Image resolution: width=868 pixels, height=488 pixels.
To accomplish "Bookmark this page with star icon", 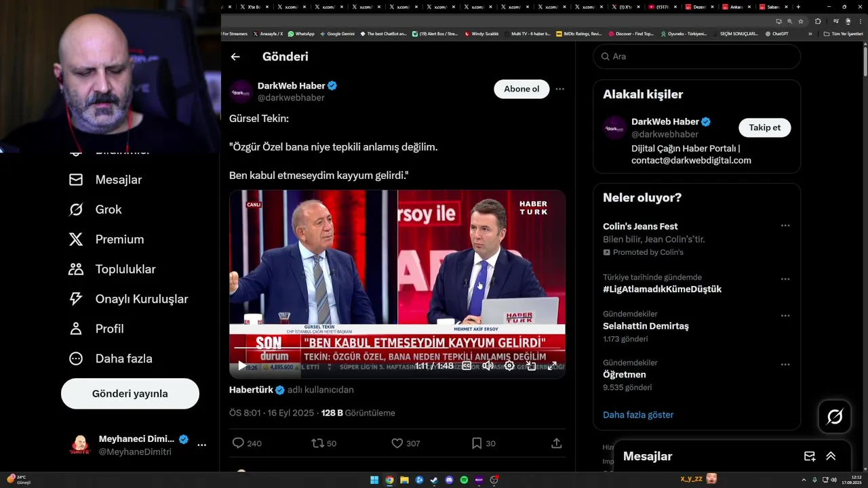I will [801, 21].
